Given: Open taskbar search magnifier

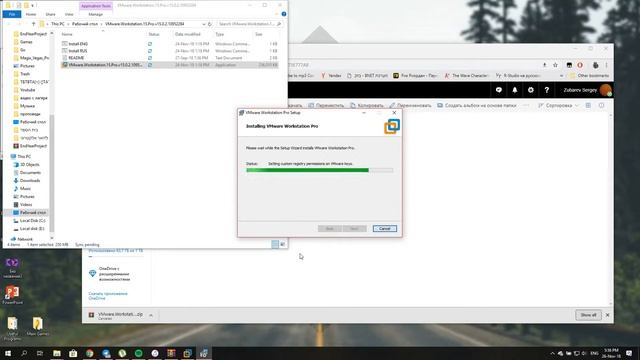Looking at the screenshot, I should point(24,353).
